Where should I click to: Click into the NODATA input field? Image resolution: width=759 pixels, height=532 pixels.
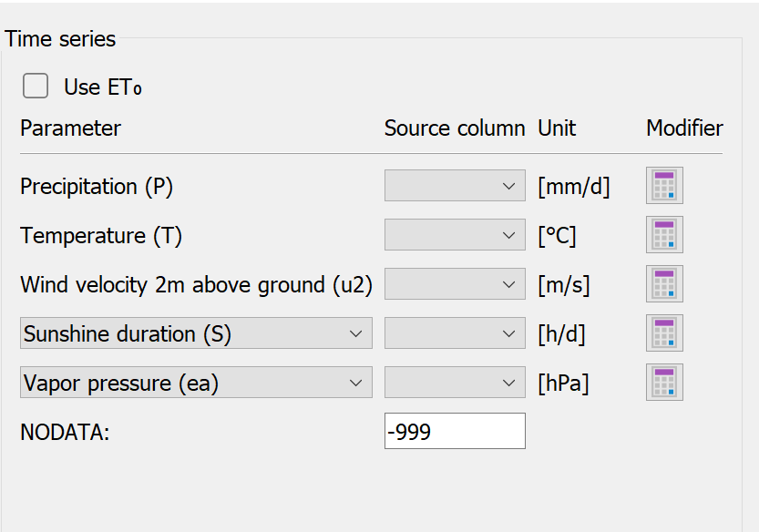455,431
